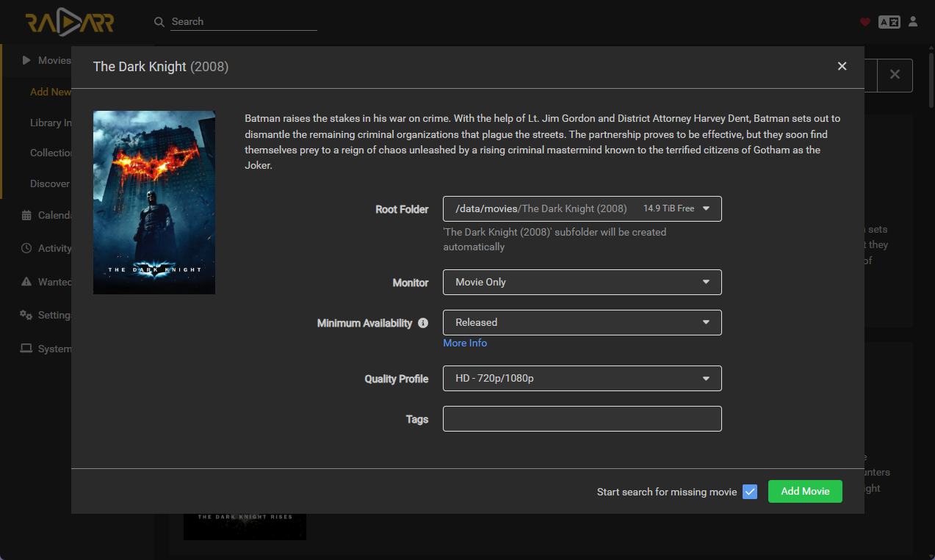Click the Search input field

(244, 22)
